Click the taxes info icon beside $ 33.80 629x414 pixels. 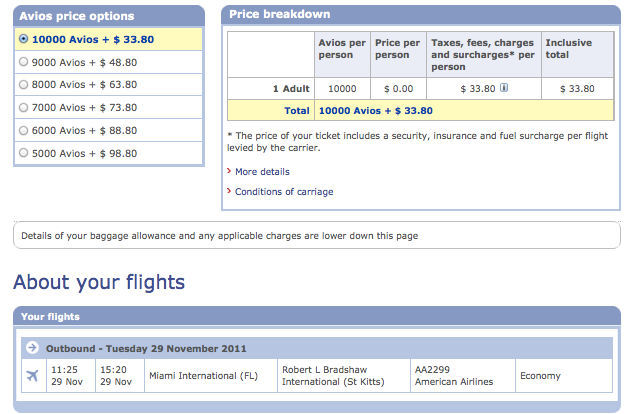point(504,87)
